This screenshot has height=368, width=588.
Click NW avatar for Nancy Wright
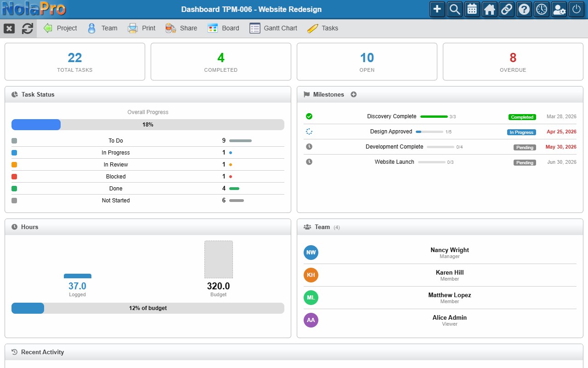point(311,253)
